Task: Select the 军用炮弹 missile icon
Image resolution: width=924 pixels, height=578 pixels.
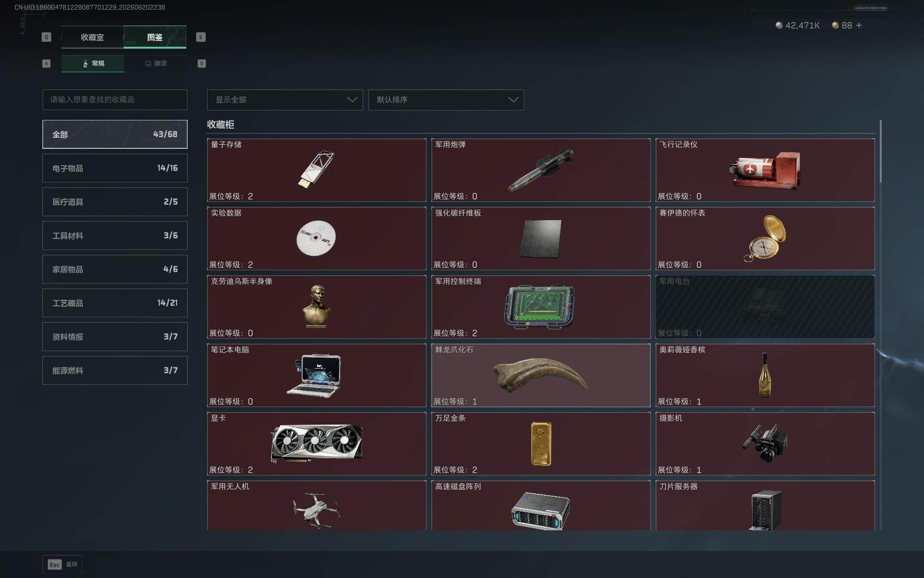Action: tap(540, 170)
